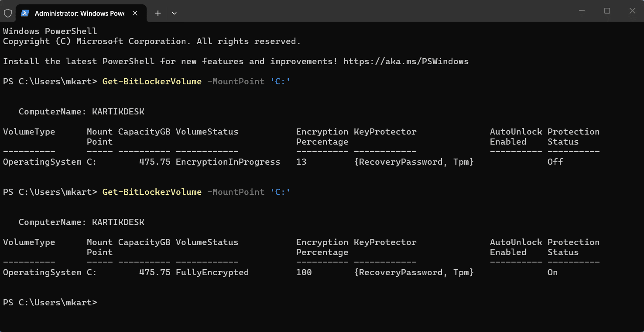
Task: Expand the new tab profile dropdown
Action: pyautogui.click(x=174, y=13)
